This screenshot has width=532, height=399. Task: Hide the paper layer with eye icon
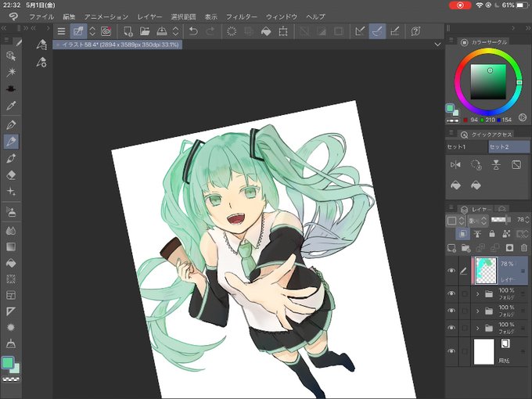(x=451, y=351)
